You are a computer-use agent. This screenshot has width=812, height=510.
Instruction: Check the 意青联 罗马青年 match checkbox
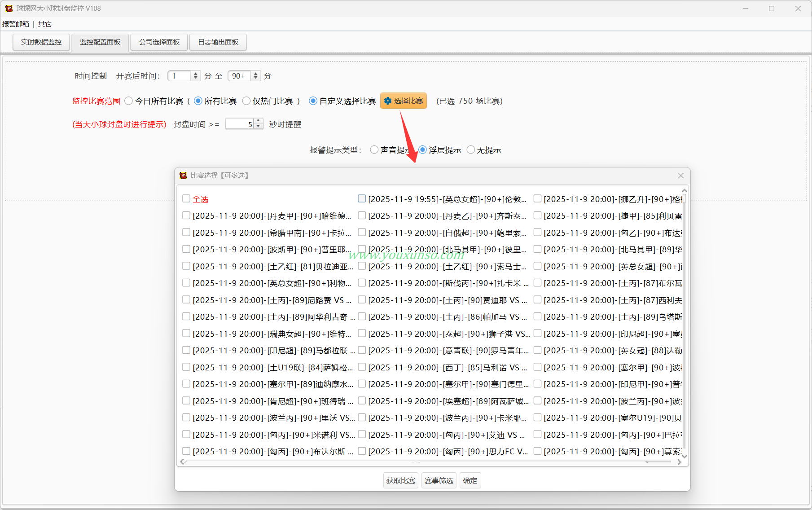362,350
